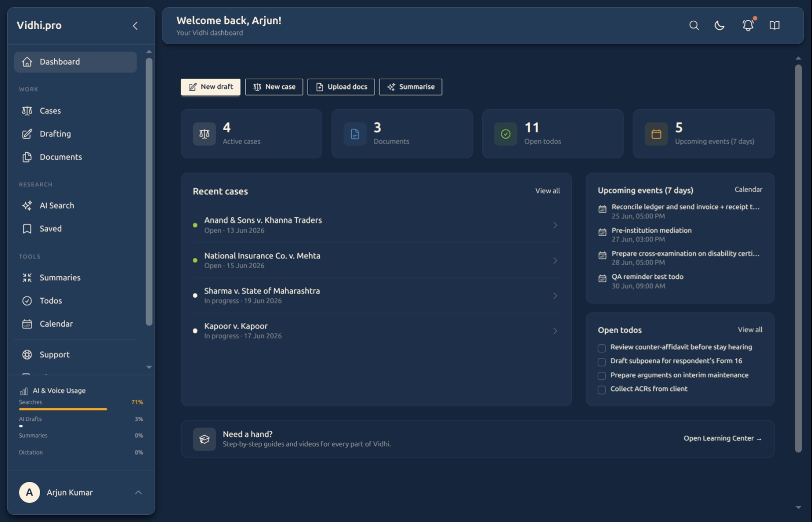Click the Upload docs button
The height and width of the screenshot is (522, 812).
click(x=341, y=87)
